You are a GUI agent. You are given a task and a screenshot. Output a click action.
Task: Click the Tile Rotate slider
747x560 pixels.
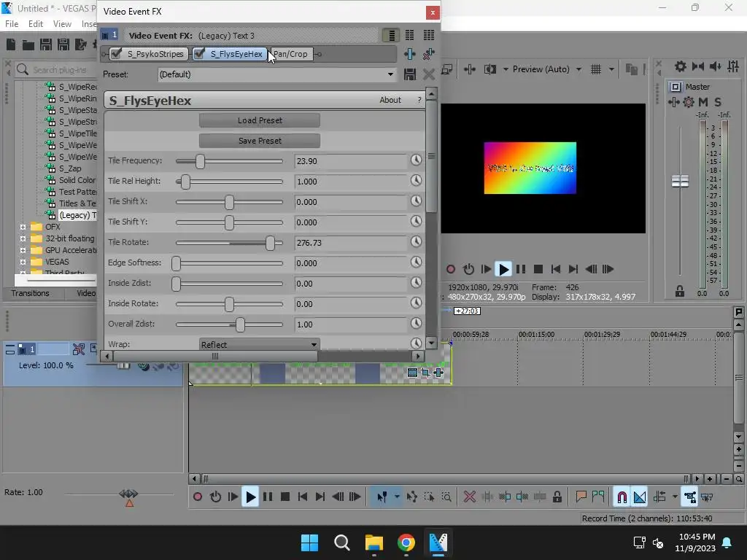tap(229, 243)
